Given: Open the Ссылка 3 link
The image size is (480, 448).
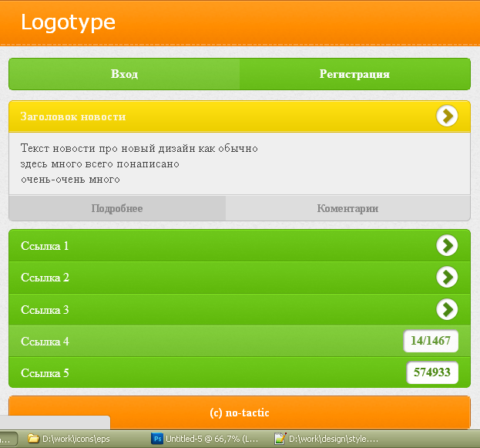Looking at the screenshot, I should (240, 309).
